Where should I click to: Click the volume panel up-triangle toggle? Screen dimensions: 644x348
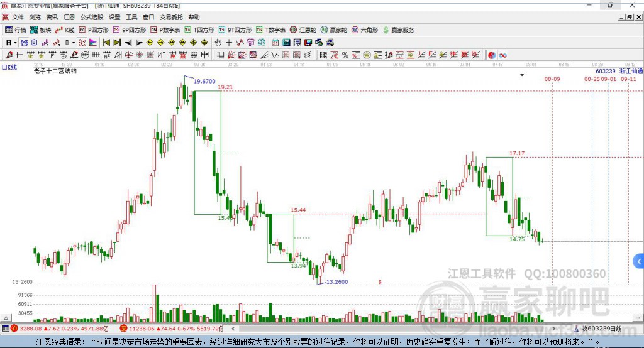6,318
